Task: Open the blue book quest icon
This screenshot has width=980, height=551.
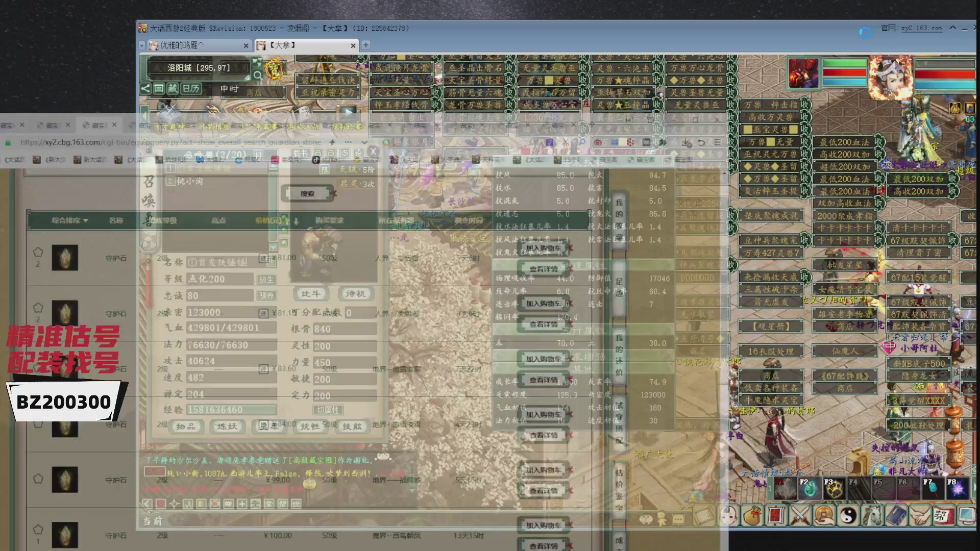Action: (896, 516)
